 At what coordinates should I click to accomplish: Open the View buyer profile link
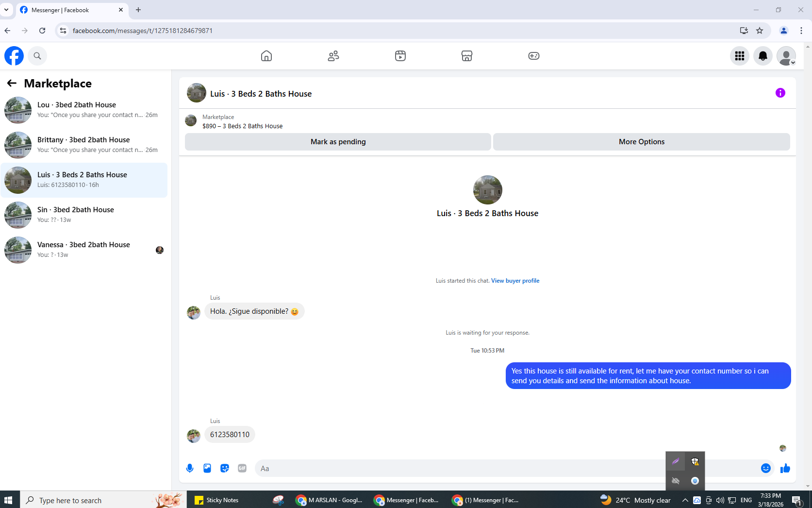coord(515,281)
